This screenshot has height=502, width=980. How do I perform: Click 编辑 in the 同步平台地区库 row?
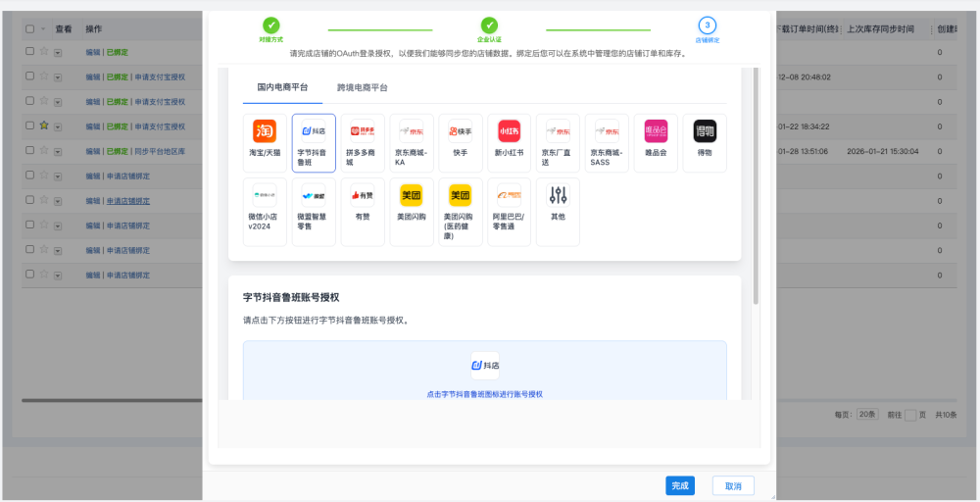(93, 151)
